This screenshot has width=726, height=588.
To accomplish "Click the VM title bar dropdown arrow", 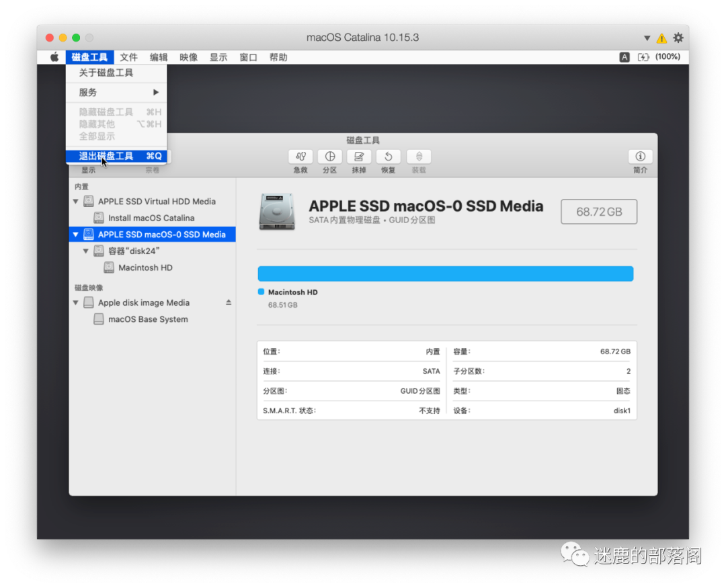I will click(647, 38).
